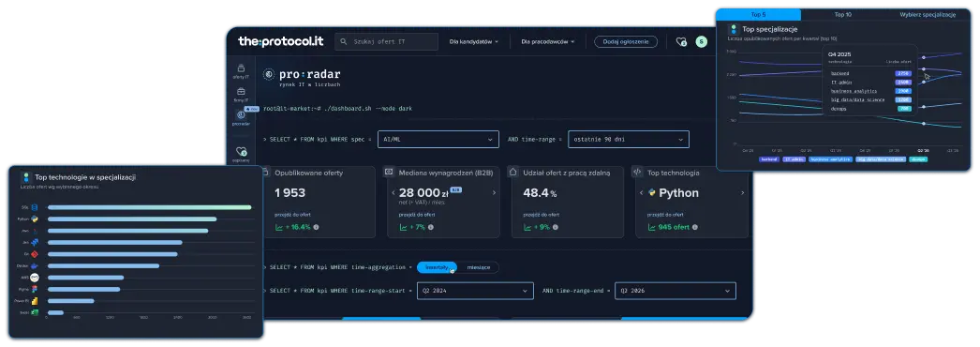The width and height of the screenshot is (980, 347).
Task: Click info icon next to +7%
Action: pos(431,227)
